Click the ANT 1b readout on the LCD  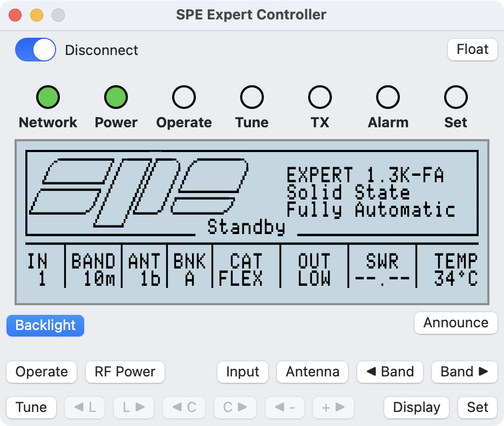coord(144,269)
